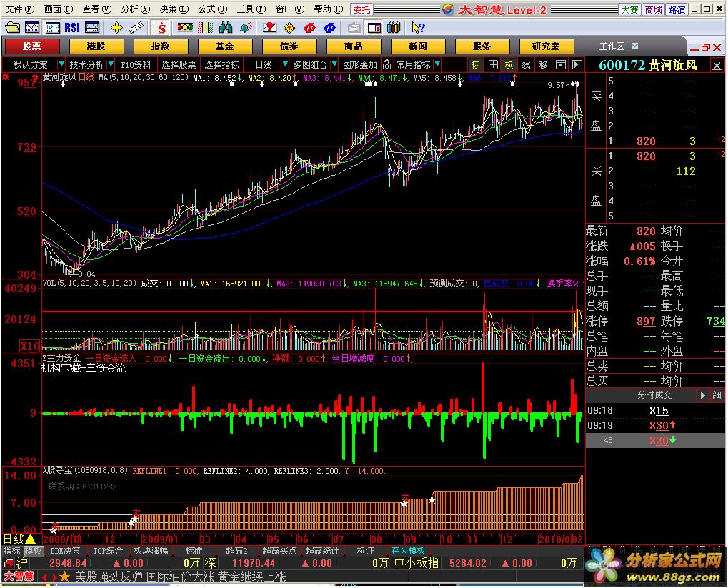The image size is (728, 588).
Task: Click the striped color bars icon
Action: (x=205, y=28)
